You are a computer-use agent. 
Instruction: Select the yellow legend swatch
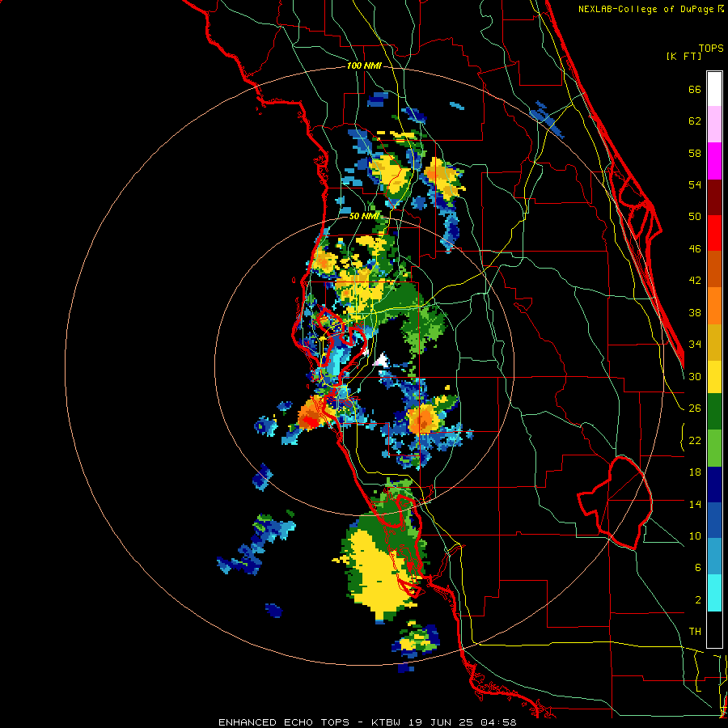pyautogui.click(x=714, y=377)
